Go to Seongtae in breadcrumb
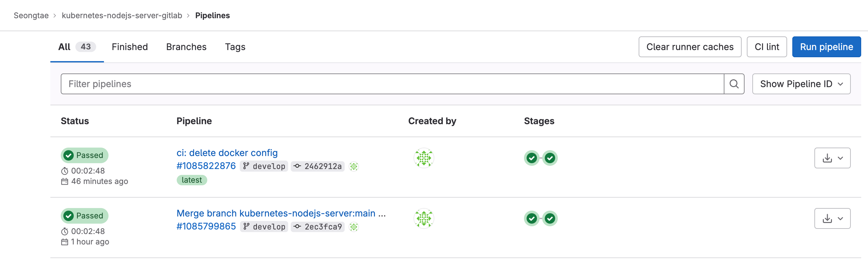This screenshot has width=868, height=262. click(31, 16)
